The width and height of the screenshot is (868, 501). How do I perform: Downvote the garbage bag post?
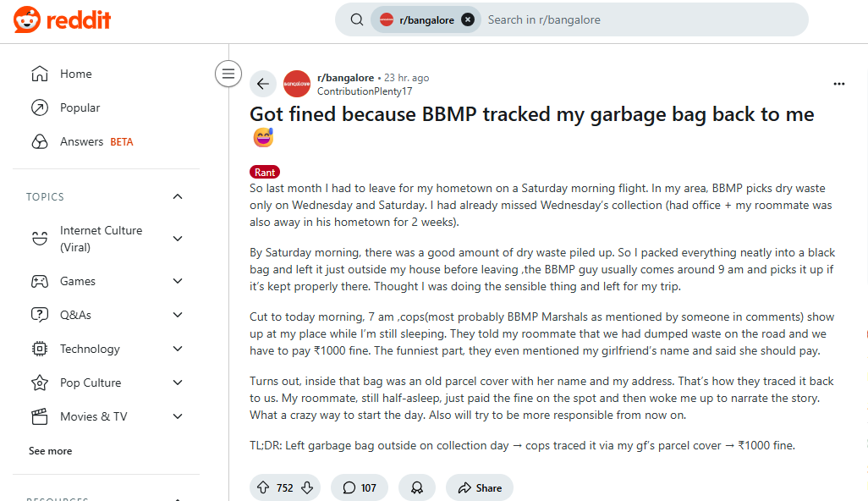click(307, 487)
